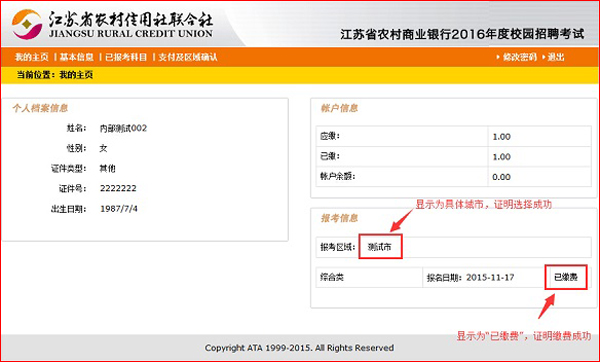Select registration date 2015-11-17
Viewport: 600px width, 362px height.
click(490, 277)
